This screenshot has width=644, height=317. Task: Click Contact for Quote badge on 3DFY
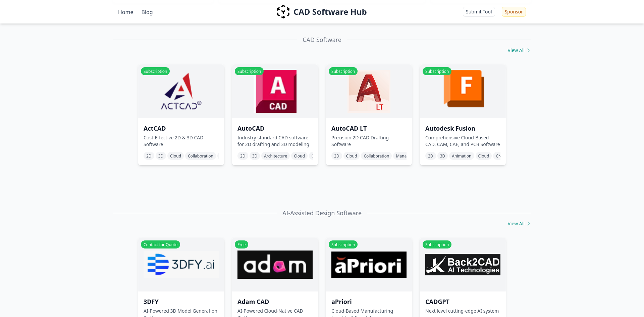[161, 244]
